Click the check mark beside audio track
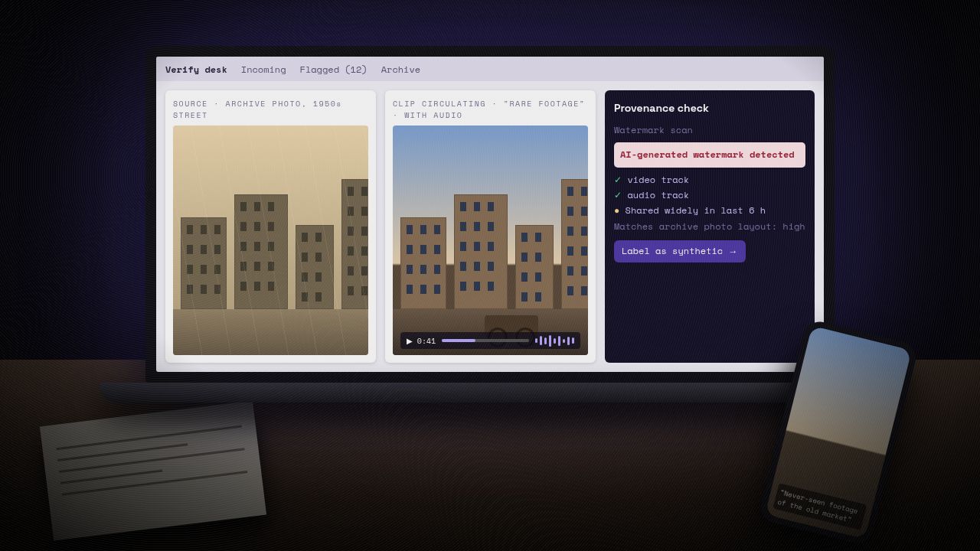This screenshot has height=551, width=980. [x=618, y=195]
